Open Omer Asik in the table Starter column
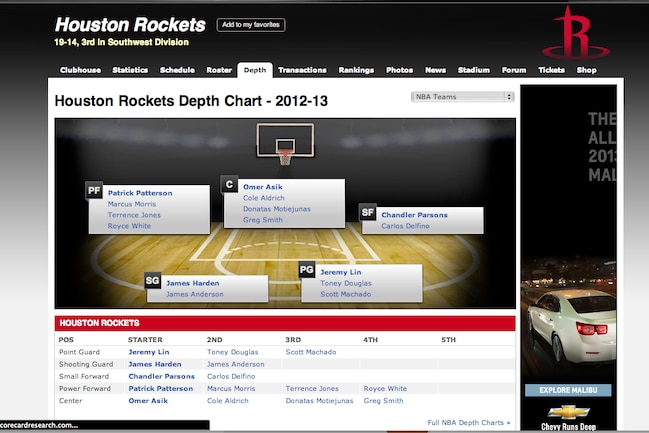Image resolution: width=649 pixels, height=433 pixels. (x=148, y=401)
